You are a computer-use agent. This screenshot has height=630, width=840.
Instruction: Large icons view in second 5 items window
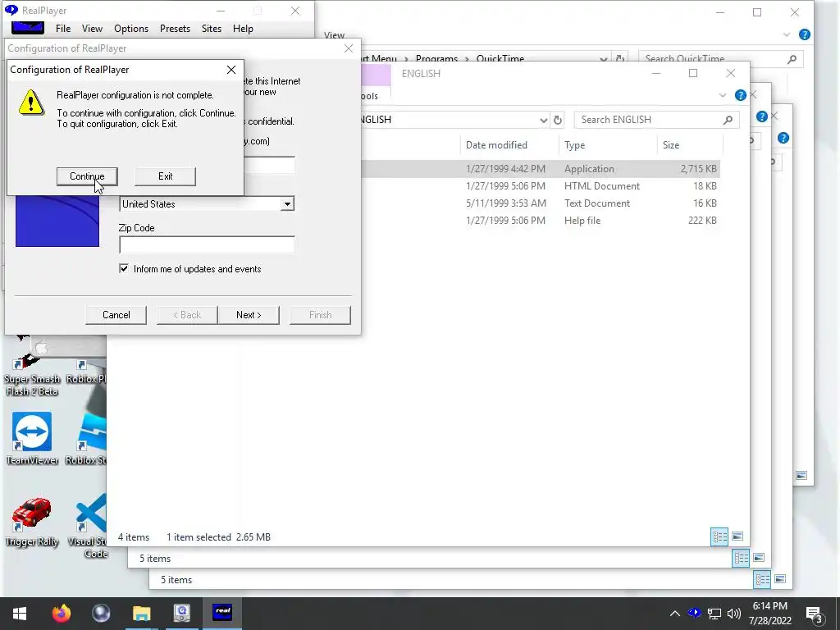[781, 579]
